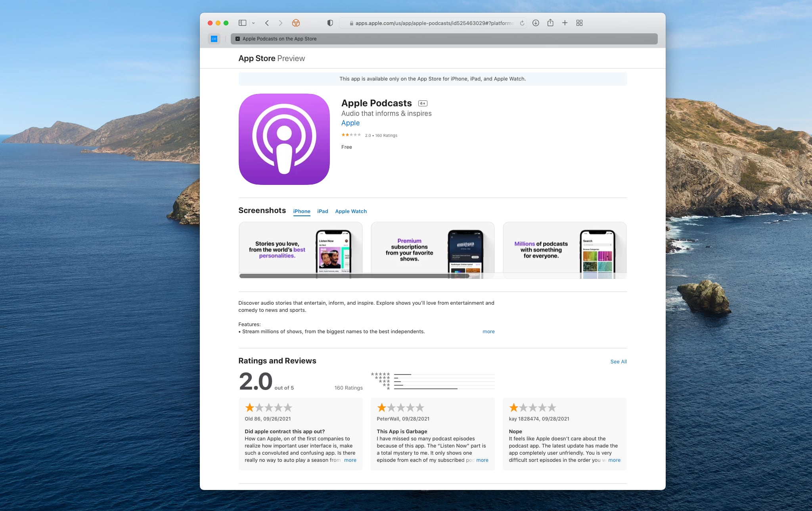Image resolution: width=812 pixels, height=511 pixels.
Task: Expand PeterWall's review with 'more'
Action: (482, 460)
